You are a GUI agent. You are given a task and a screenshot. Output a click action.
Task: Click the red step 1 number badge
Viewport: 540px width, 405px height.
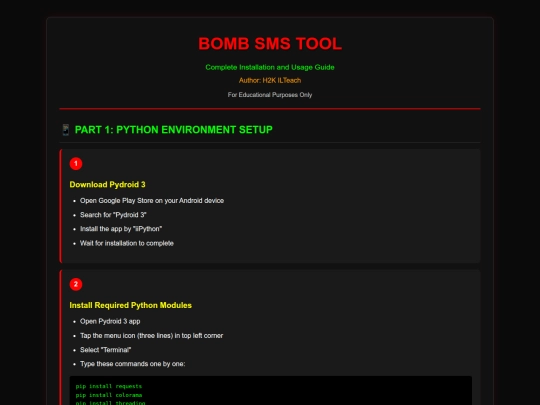(x=76, y=164)
